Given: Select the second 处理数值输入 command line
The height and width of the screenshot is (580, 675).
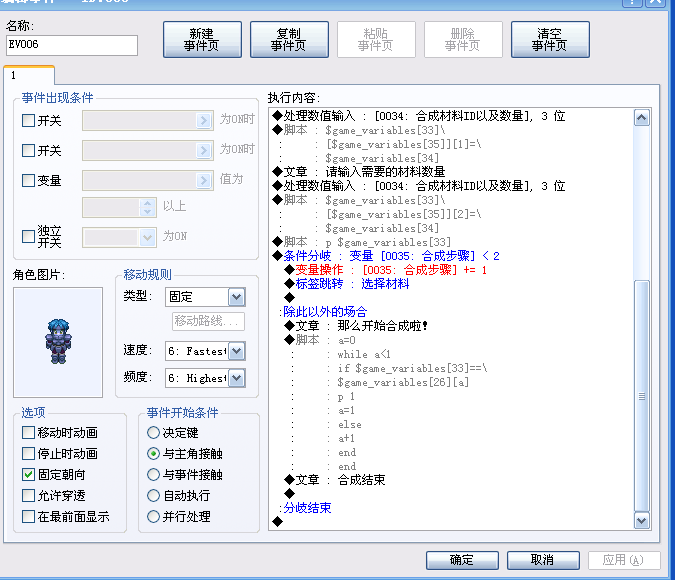Looking at the screenshot, I should pos(418,186).
